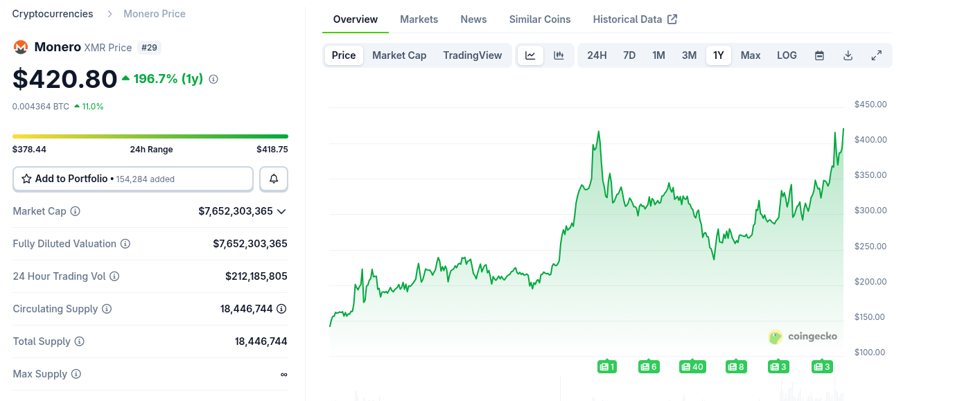Click 24 Hour Trading Vol info icon
980x401 pixels.
point(114,276)
